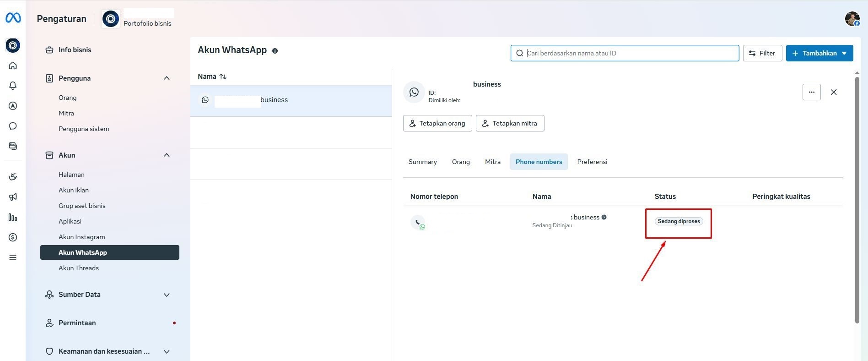Open the bar chart insights icon
This screenshot has height=361, width=868.
pos(13,217)
